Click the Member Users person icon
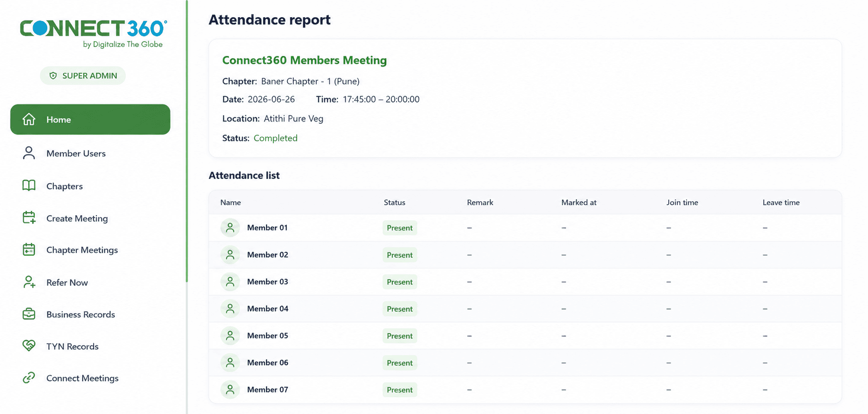Screen dimensions: 868x414 coord(29,153)
